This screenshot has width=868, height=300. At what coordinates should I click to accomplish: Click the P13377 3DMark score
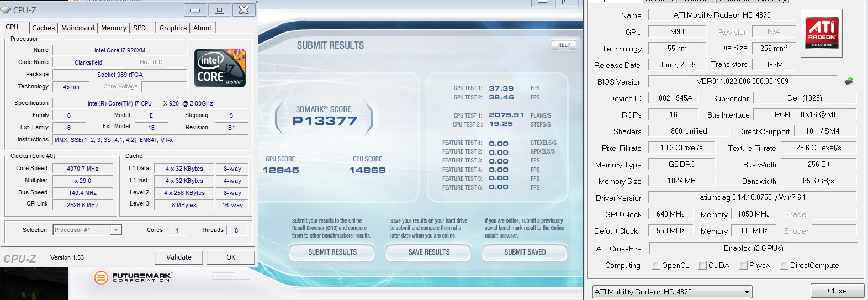[x=325, y=120]
